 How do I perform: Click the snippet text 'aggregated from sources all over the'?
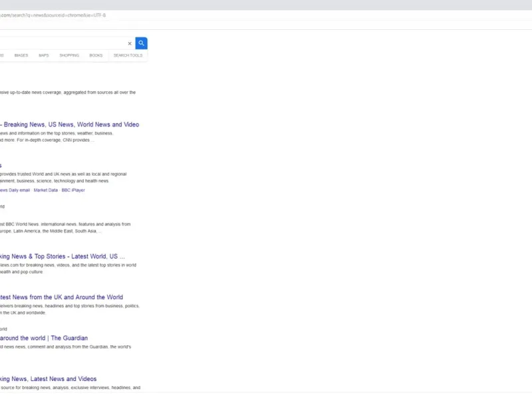pos(99,92)
